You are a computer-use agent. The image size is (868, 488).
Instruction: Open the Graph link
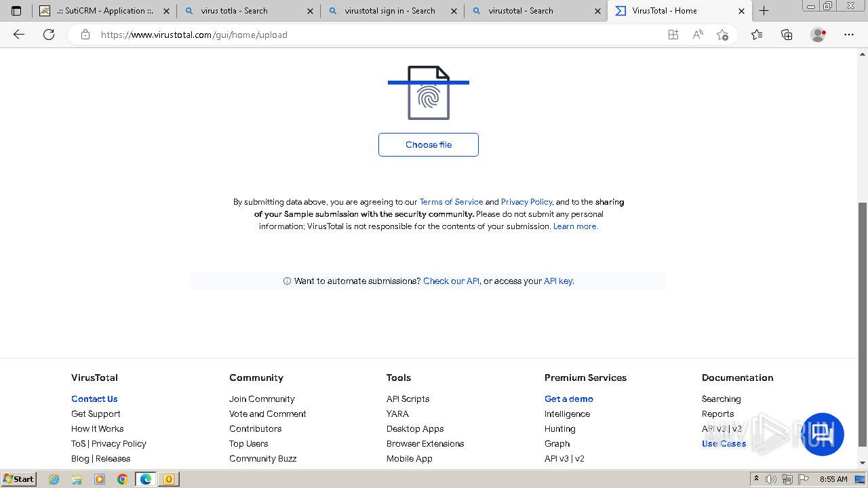[x=557, y=444]
